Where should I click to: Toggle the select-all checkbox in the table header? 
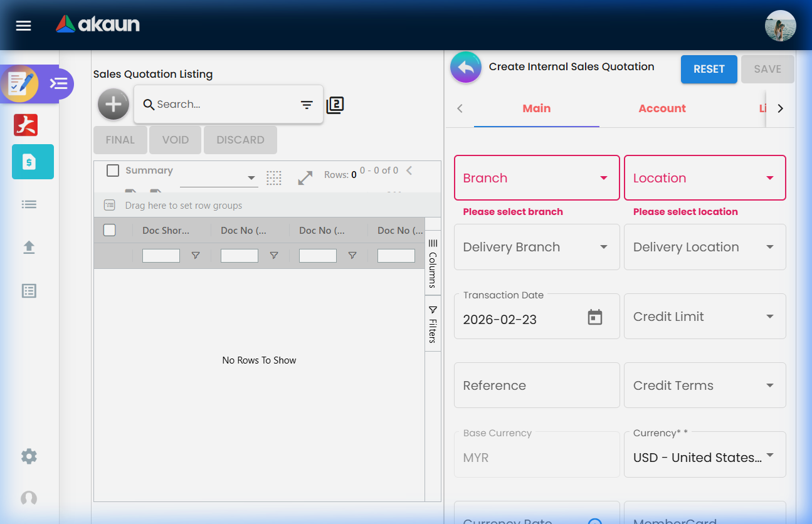109,230
